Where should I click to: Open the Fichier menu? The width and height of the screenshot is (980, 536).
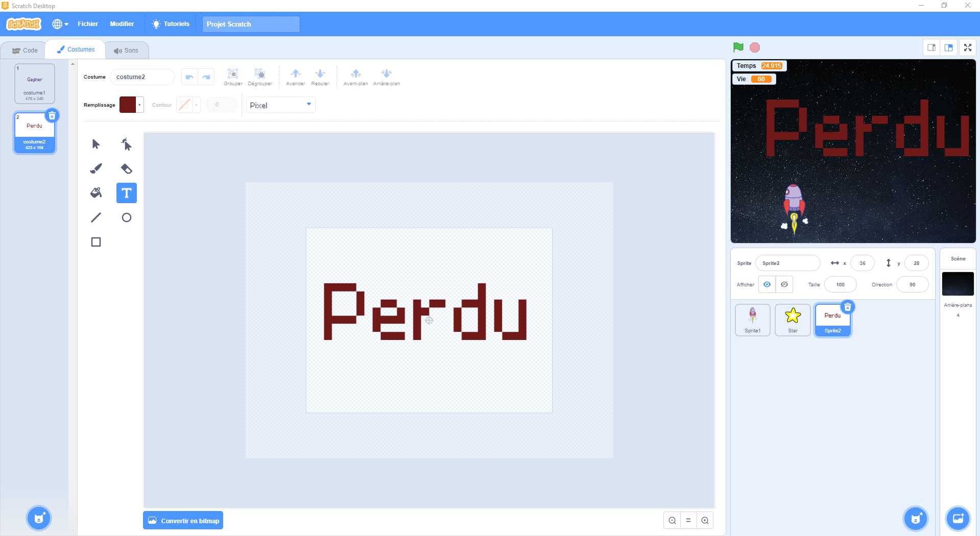(x=88, y=24)
